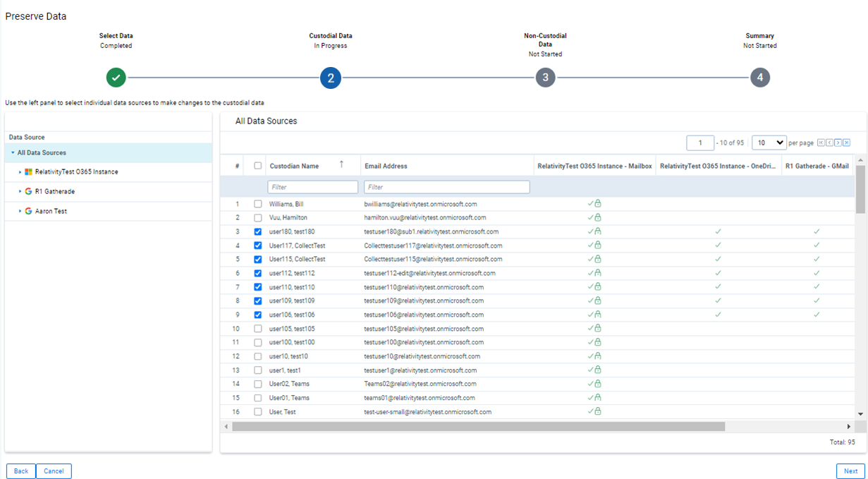Click the RelativityTest O365 Instance - OneDrive column header

click(x=719, y=166)
